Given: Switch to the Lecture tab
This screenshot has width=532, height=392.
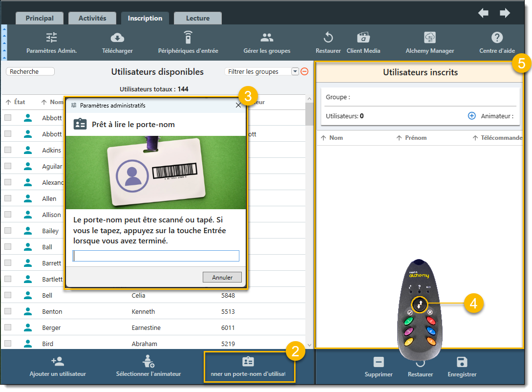Looking at the screenshot, I should 197,19.
